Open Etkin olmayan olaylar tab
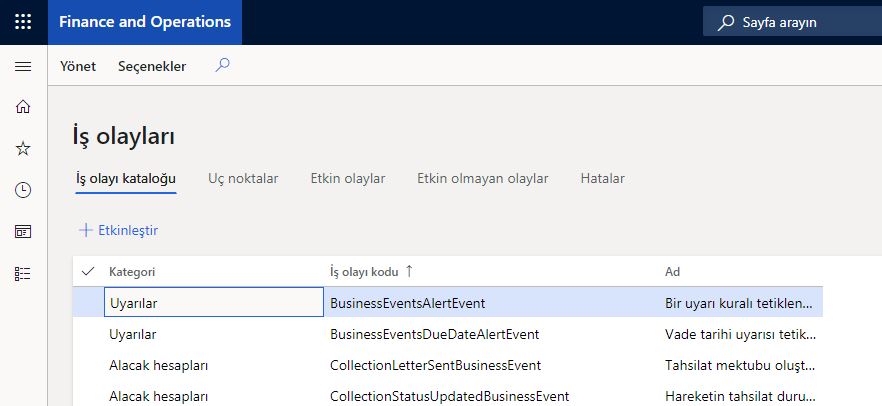The height and width of the screenshot is (406, 882). 483,178
